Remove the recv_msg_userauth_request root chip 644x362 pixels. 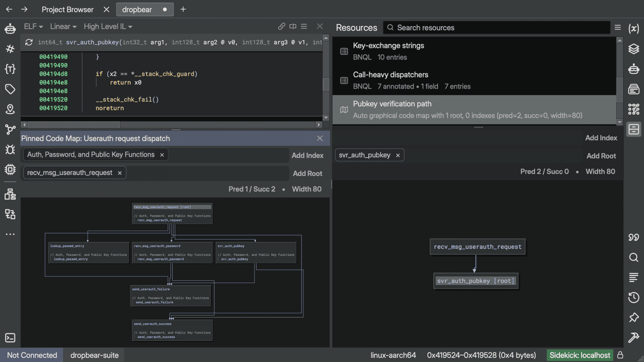point(120,173)
